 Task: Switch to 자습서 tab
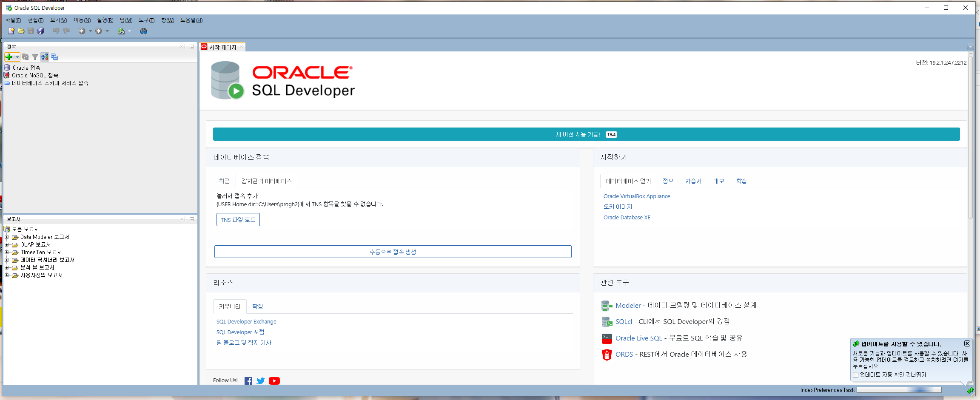coord(693,181)
